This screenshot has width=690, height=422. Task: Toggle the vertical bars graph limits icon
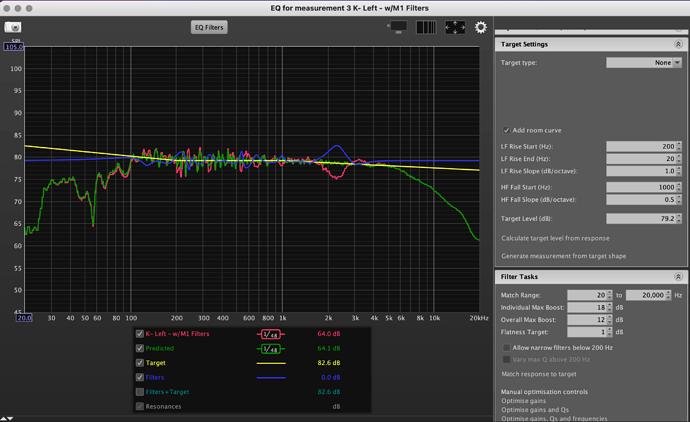click(x=426, y=27)
